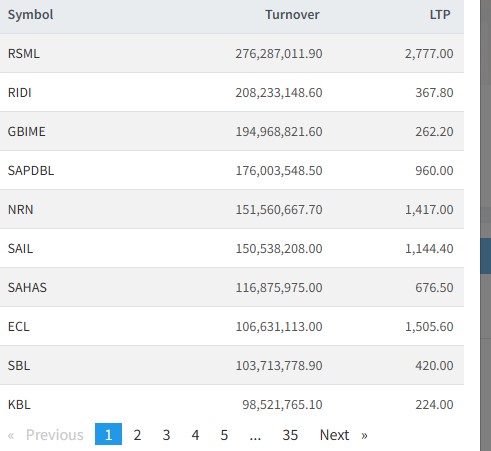The image size is (491, 451).
Task: Sort by Turnover column header
Action: click(292, 15)
